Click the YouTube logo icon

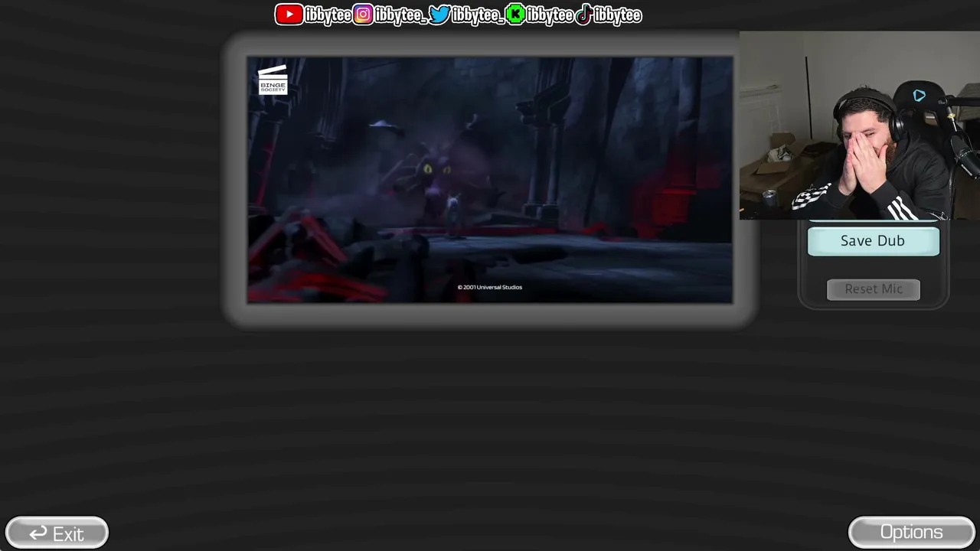pyautogui.click(x=289, y=15)
